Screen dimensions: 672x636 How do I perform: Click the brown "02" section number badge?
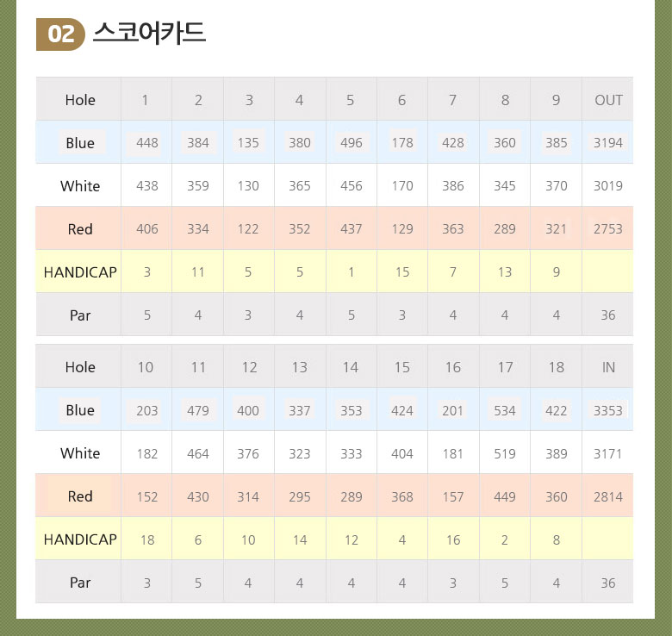coord(60,34)
